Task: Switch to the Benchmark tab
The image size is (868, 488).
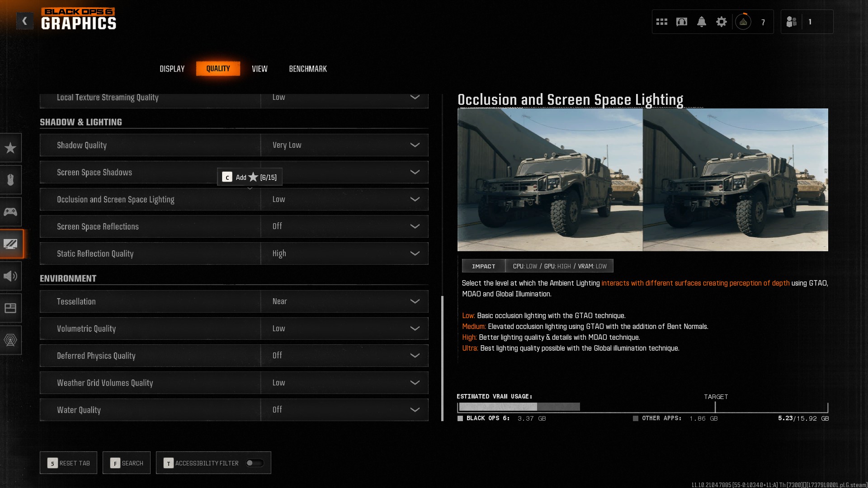Action: pos(307,69)
